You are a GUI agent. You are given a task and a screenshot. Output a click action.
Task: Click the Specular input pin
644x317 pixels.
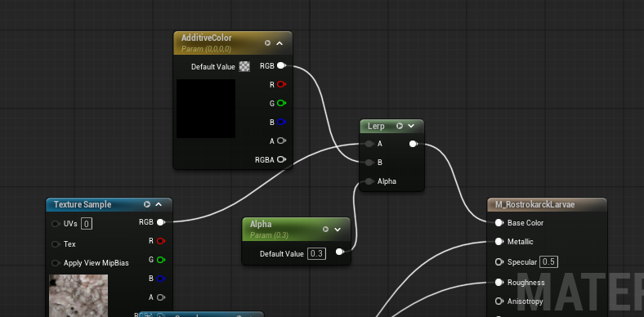(x=499, y=262)
